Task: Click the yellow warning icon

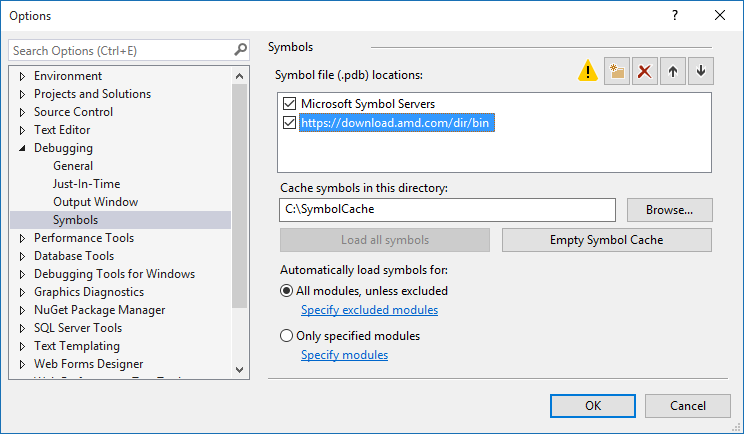Action: pos(587,71)
